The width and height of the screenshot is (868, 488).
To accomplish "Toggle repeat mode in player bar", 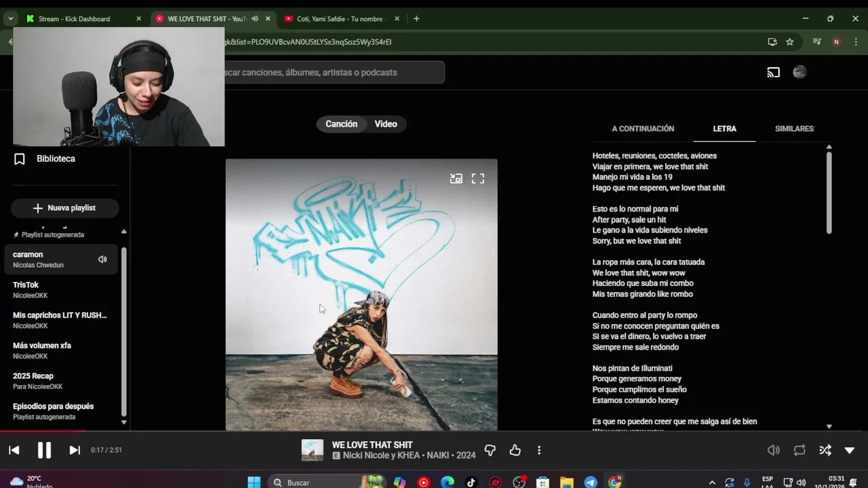I will click(800, 450).
